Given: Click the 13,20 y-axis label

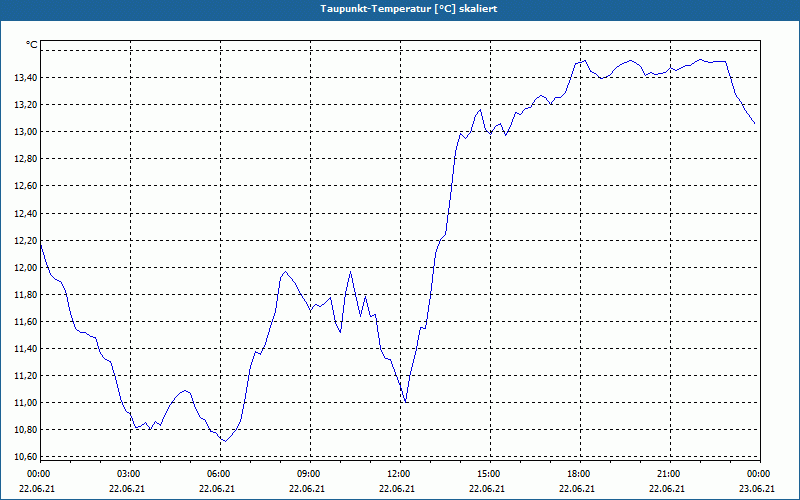Looking at the screenshot, I should [25, 105].
